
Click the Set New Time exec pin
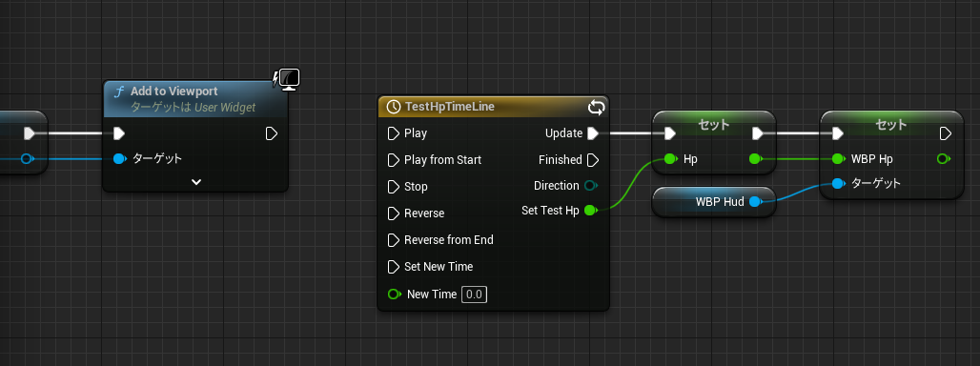[x=393, y=267]
